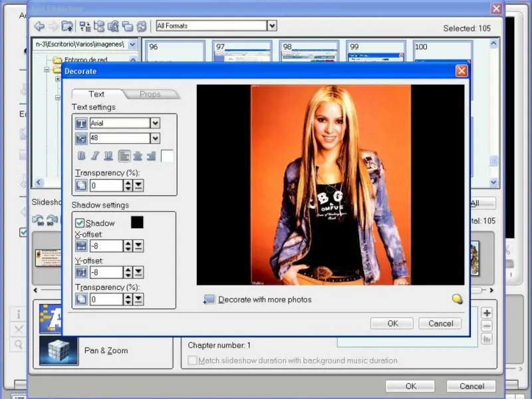Click the Y-offset spinner arrows
The width and height of the screenshot is (532, 399).
click(x=128, y=272)
